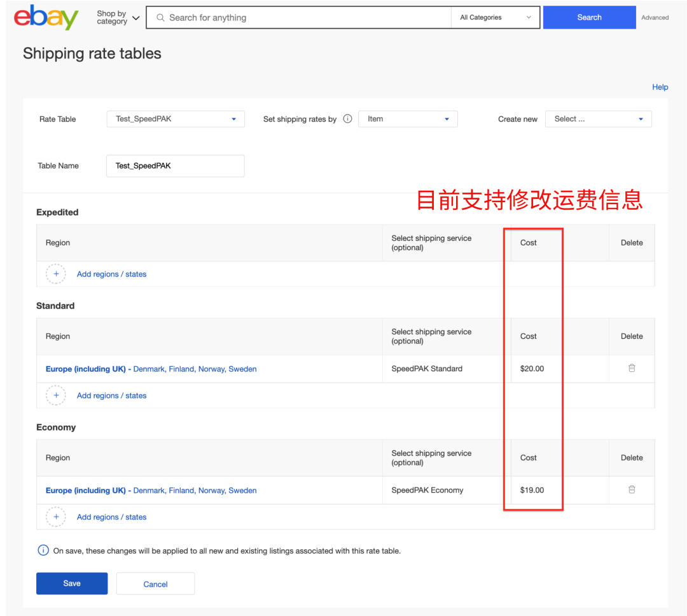This screenshot has height=616, width=687.
Task: Click the plus circle icon under Economy
Action: (56, 517)
